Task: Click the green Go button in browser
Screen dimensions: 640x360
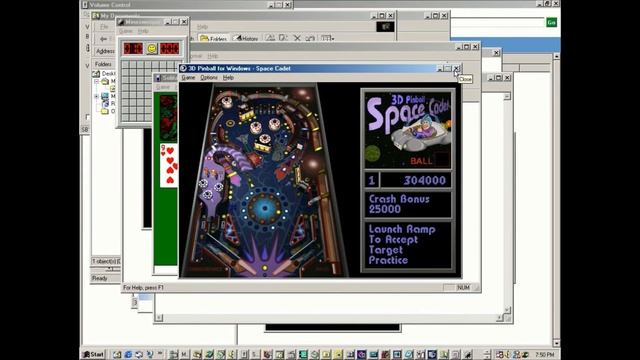Action: coord(551,22)
